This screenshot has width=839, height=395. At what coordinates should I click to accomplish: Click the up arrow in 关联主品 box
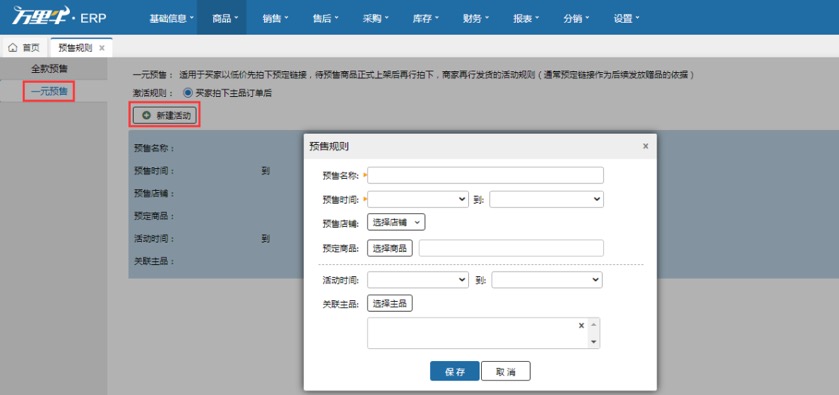pos(593,325)
